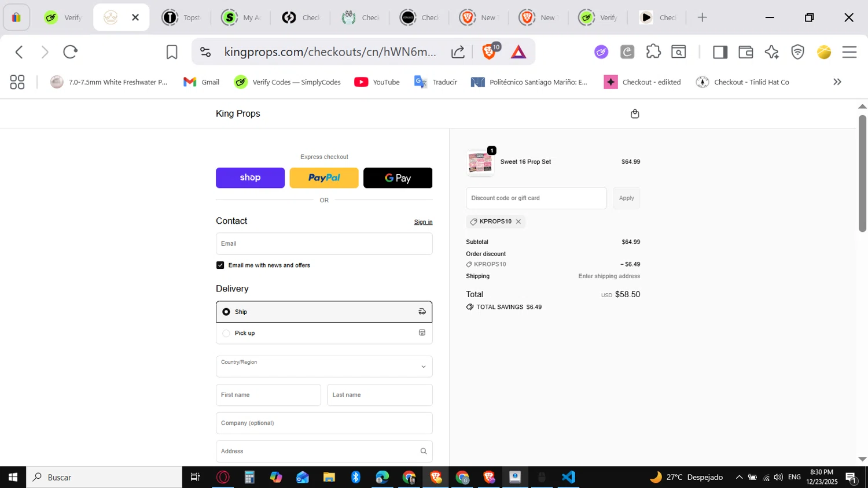This screenshot has height=488, width=868.
Task: Open the shopping bag cart icon
Action: pos(635,113)
